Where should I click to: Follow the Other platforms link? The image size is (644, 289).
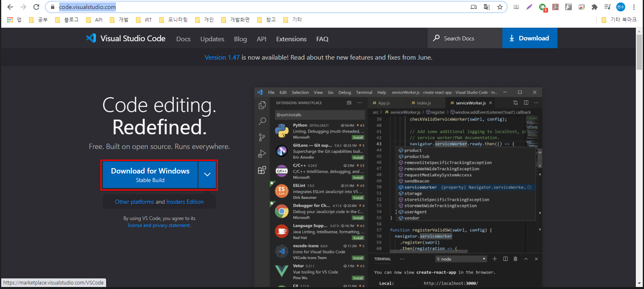pyautogui.click(x=134, y=202)
